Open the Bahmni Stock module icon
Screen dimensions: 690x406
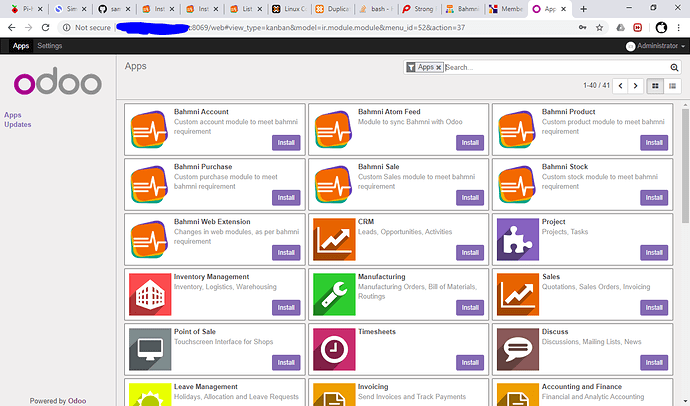pyautogui.click(x=517, y=184)
